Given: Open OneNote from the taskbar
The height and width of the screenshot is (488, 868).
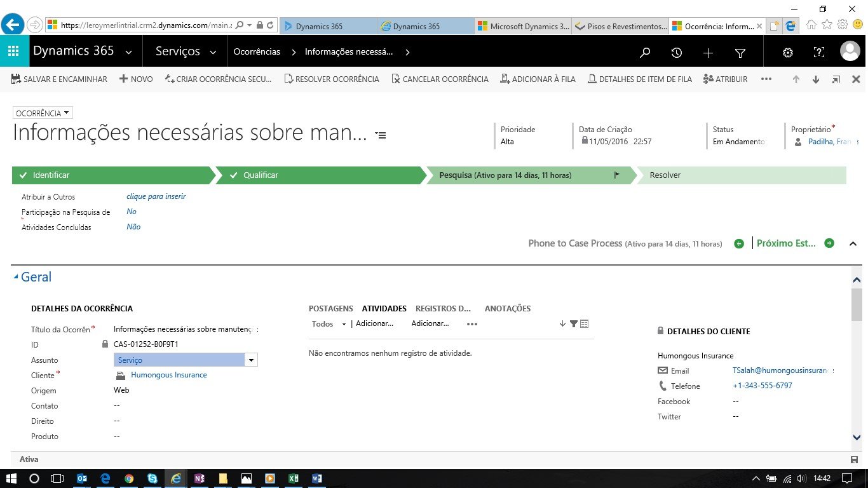Looking at the screenshot, I should click(x=200, y=478).
